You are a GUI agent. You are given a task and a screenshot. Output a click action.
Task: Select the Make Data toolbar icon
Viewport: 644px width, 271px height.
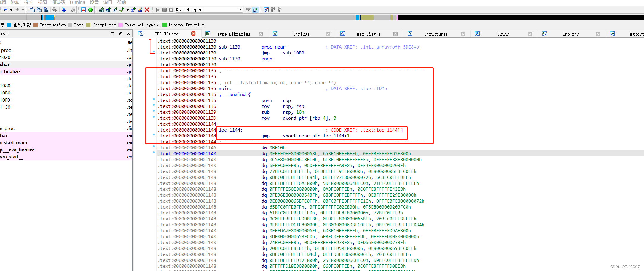(x=108, y=10)
